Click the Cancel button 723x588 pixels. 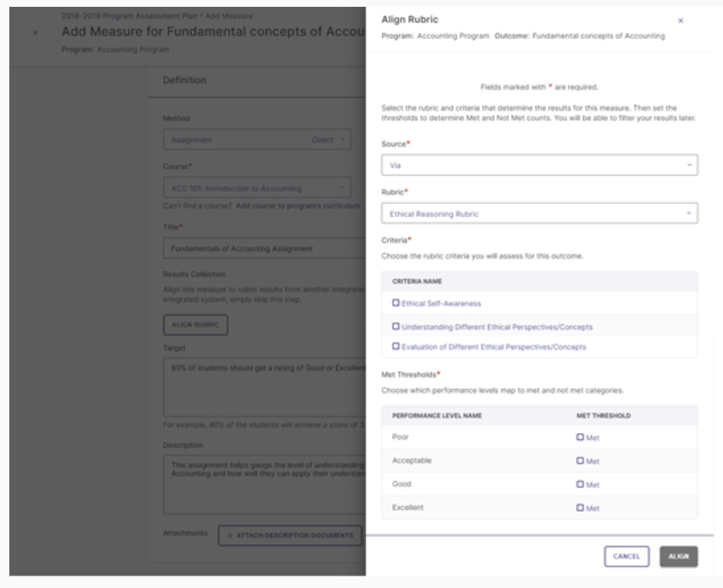627,556
